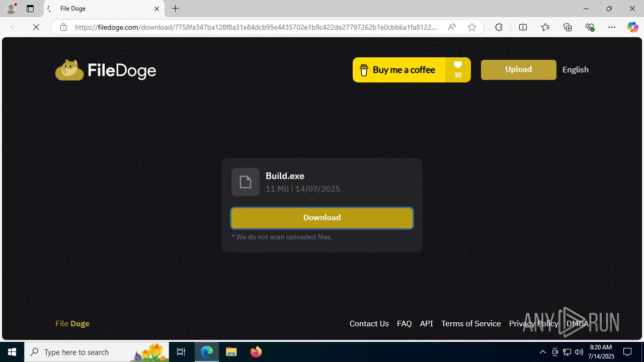Click the Download button

[x=322, y=218]
